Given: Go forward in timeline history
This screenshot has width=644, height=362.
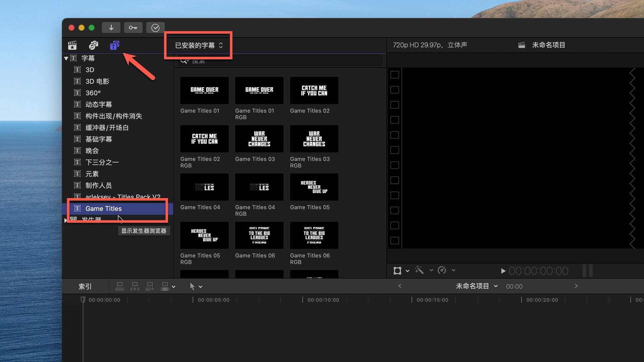Looking at the screenshot, I should 576,286.
